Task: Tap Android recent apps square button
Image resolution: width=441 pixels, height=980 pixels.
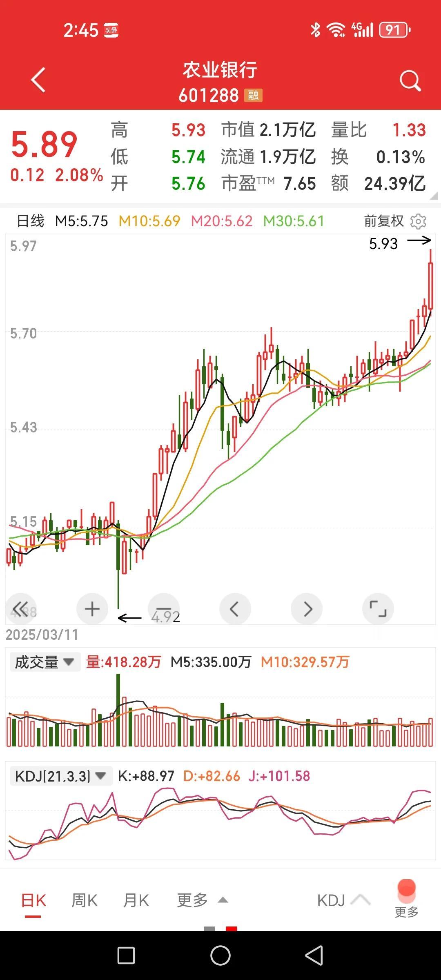Action: [x=126, y=955]
